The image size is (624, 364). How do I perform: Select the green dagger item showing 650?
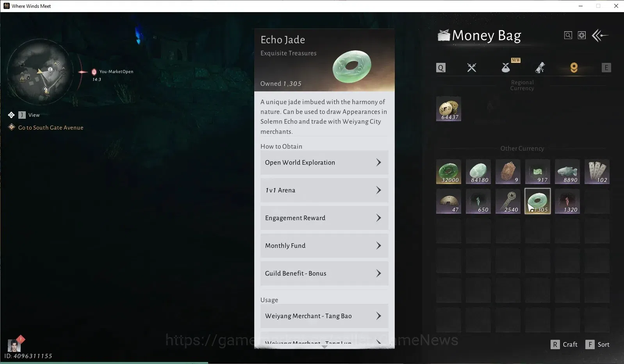pos(478,201)
